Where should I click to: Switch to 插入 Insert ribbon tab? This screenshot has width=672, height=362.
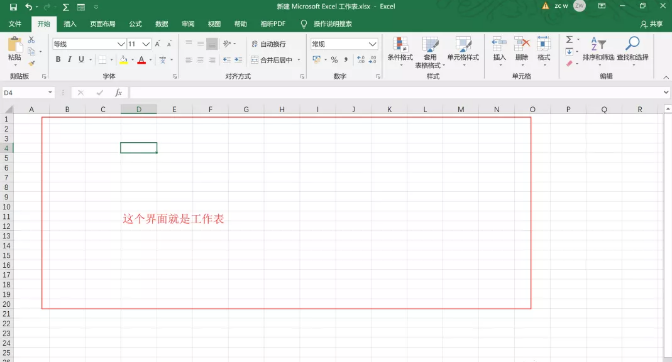pyautogui.click(x=70, y=24)
